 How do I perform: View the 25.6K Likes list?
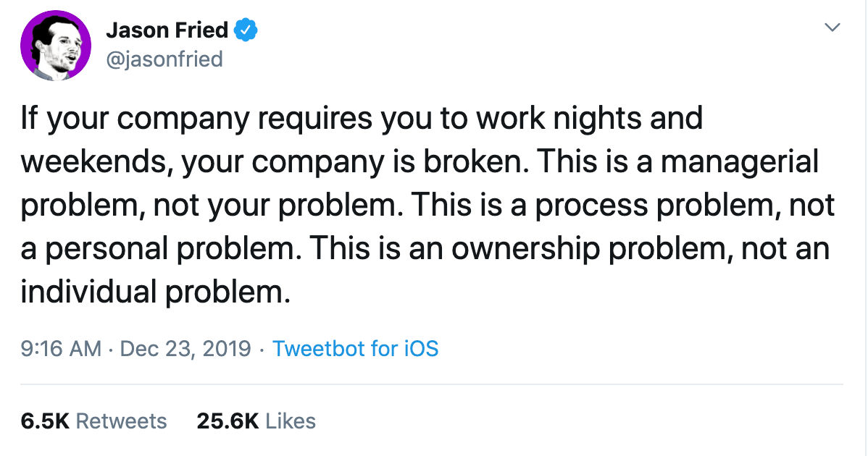pyautogui.click(x=256, y=421)
